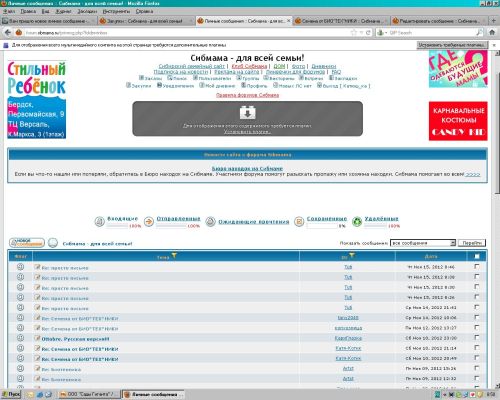Open the Уведомления navigation icon link
The width and height of the screenshot is (500, 400).
(175, 86)
